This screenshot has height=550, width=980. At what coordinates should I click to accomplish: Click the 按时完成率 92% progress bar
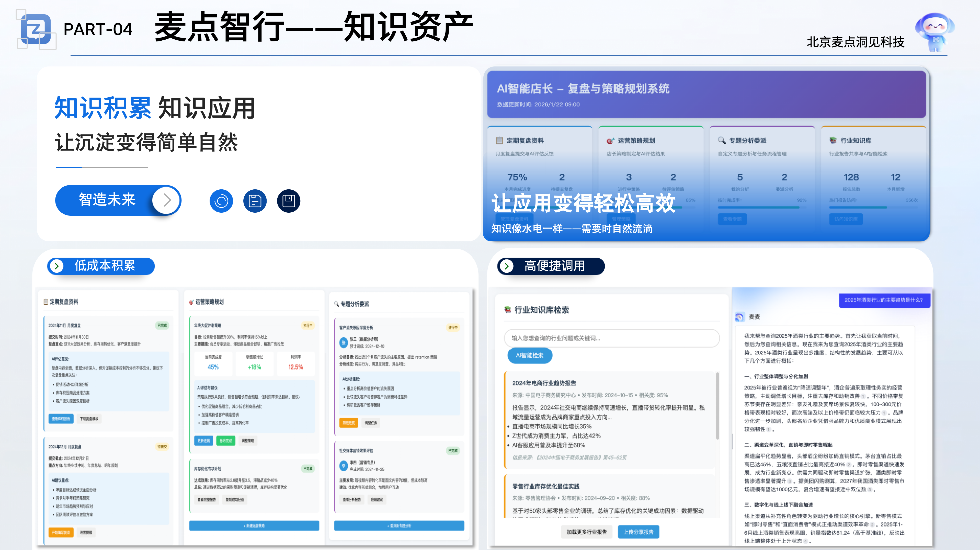tap(762, 207)
